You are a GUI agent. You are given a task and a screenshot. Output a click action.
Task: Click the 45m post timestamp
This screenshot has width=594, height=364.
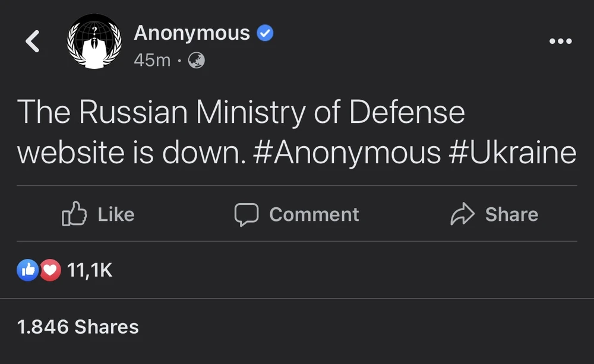click(x=152, y=60)
